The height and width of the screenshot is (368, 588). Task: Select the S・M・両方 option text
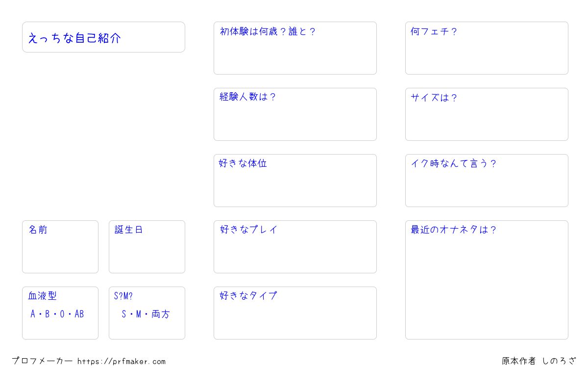tap(146, 314)
